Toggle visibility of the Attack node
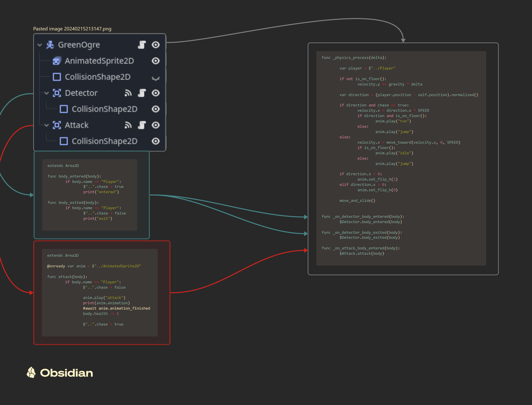 click(156, 125)
